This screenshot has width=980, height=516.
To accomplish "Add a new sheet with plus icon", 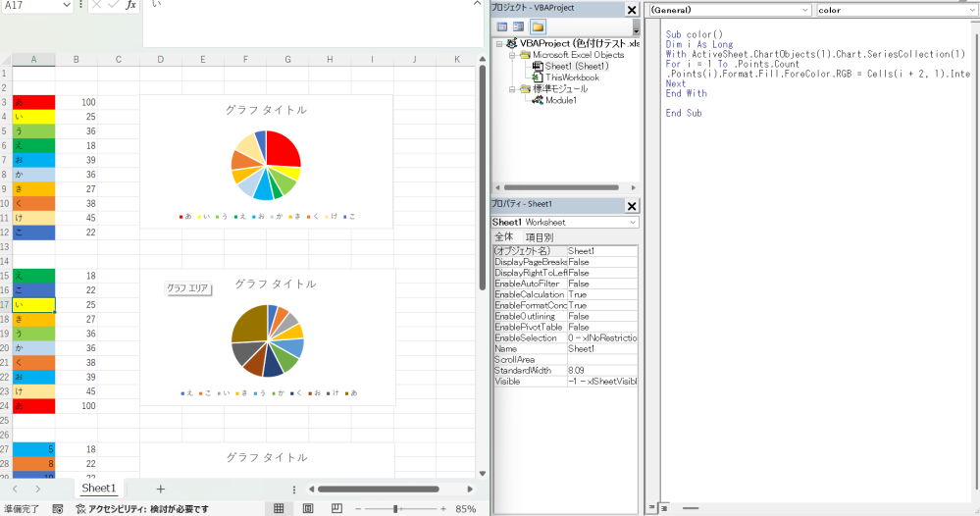I will 161,489.
